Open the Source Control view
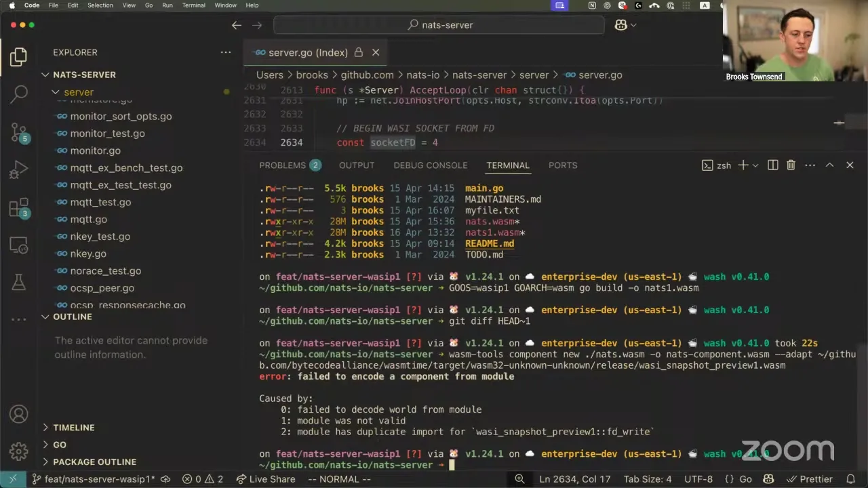Screen dimensions: 868x488 [x=19, y=132]
